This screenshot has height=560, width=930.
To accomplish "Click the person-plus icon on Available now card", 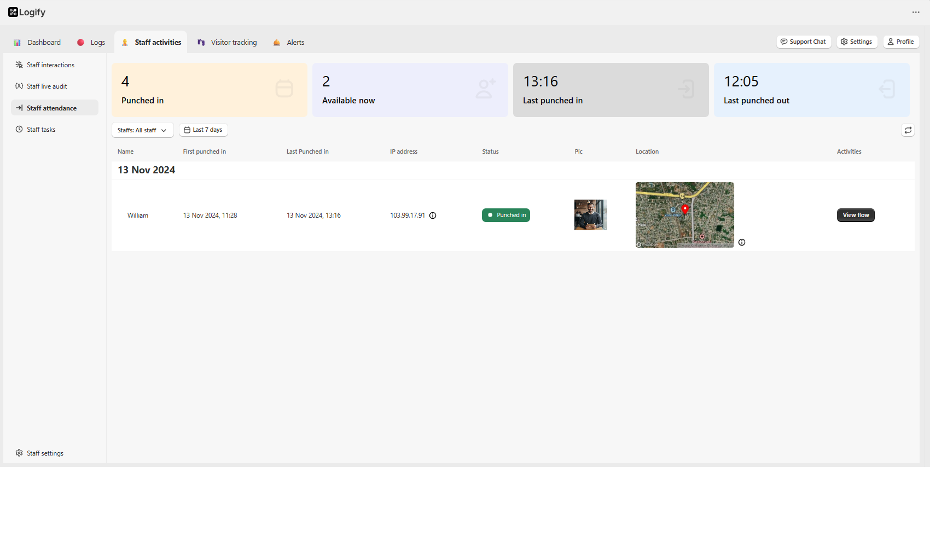I will pos(485,89).
